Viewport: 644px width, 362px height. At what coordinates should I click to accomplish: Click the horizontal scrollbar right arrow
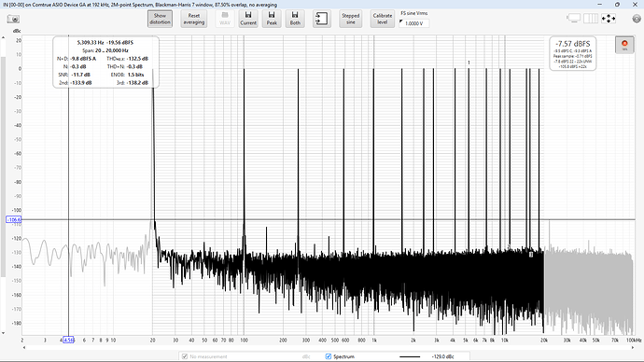(x=633, y=348)
